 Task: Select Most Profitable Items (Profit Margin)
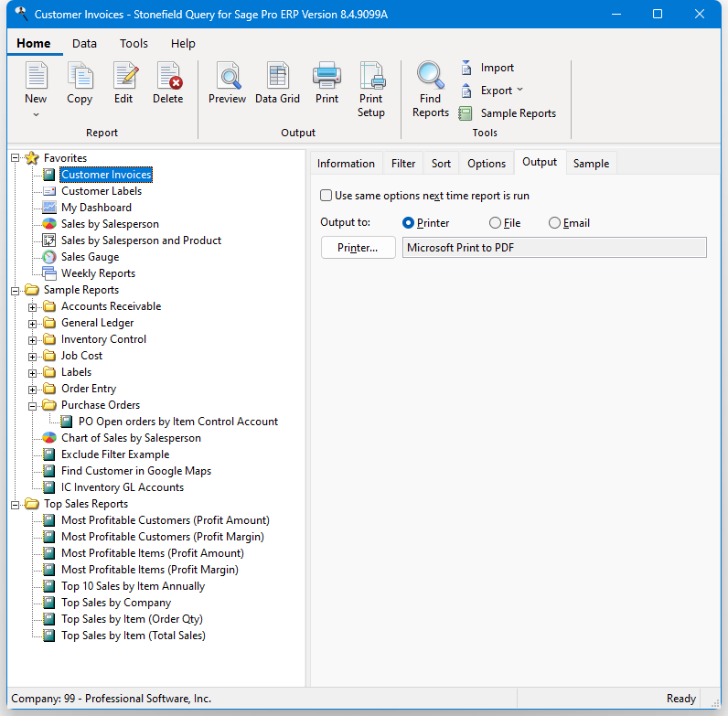(149, 570)
